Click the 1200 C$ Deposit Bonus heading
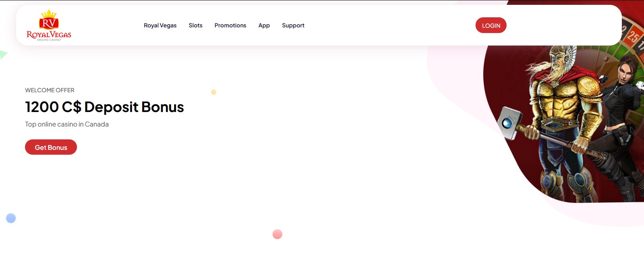 tap(104, 107)
